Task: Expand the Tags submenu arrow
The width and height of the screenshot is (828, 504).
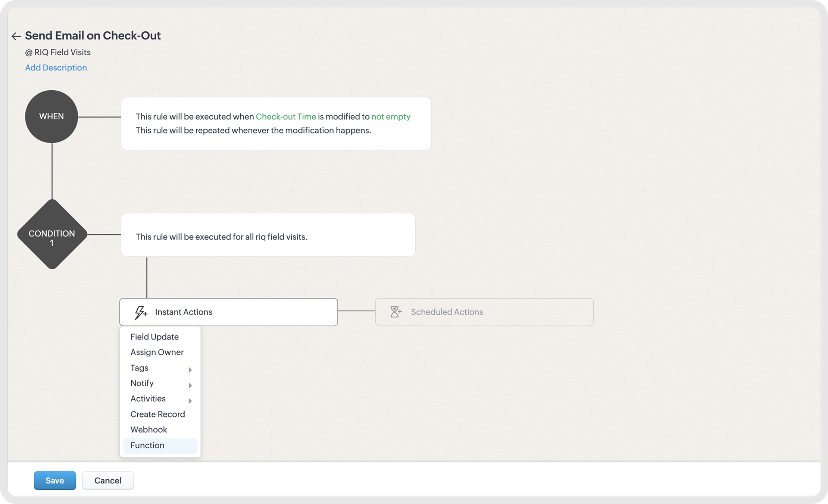Action: [190, 370]
